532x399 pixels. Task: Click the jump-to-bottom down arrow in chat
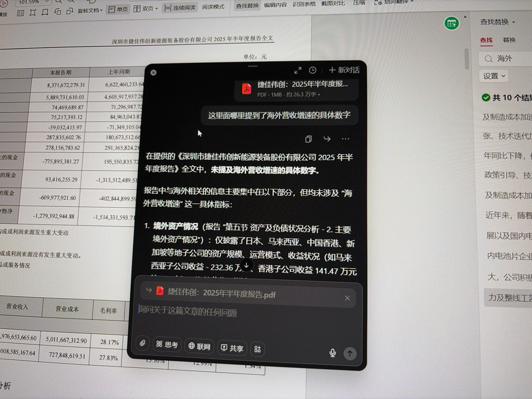[247, 265]
